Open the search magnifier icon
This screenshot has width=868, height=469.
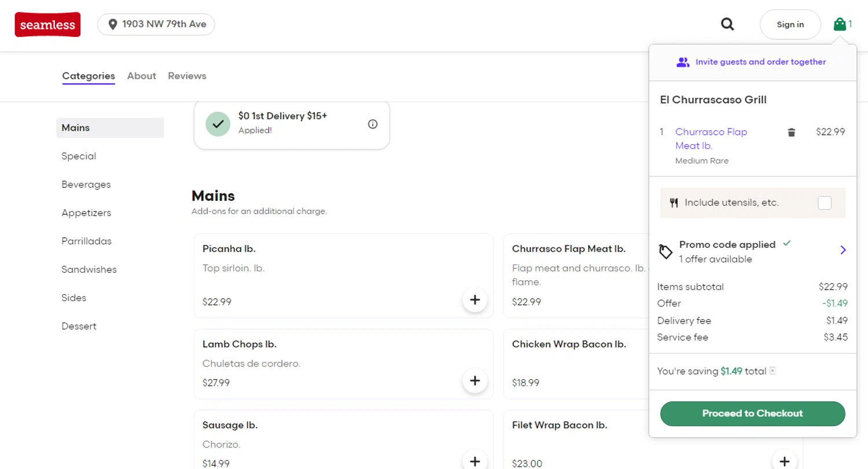coord(727,24)
